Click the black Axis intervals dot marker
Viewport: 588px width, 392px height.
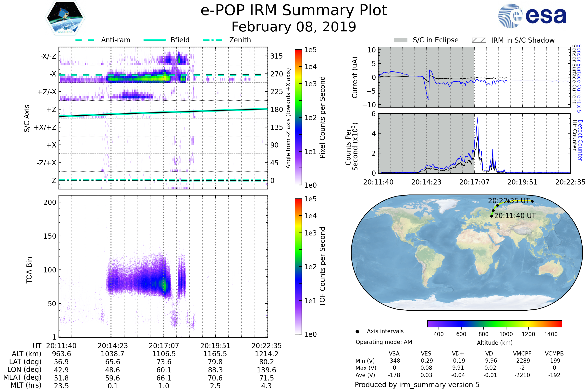pyautogui.click(x=357, y=331)
